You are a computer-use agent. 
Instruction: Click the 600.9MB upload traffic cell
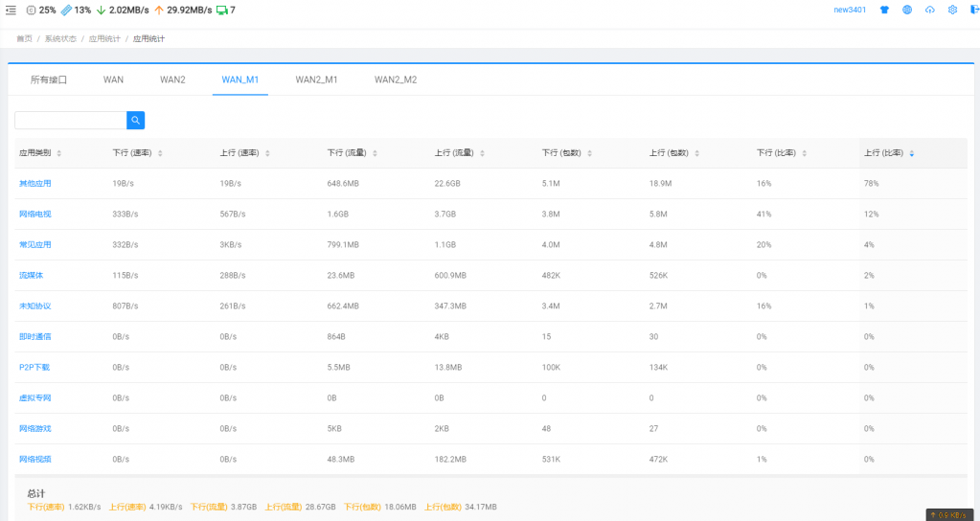click(450, 276)
